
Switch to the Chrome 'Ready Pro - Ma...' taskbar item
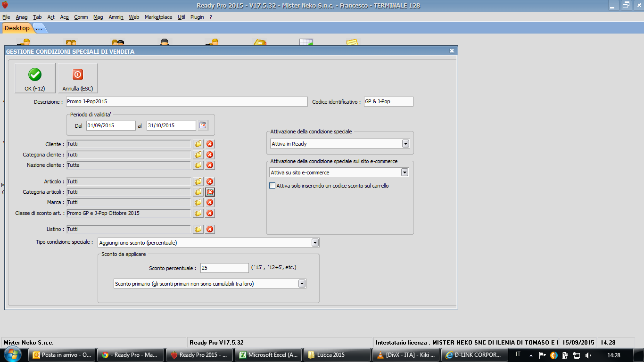(x=131, y=355)
